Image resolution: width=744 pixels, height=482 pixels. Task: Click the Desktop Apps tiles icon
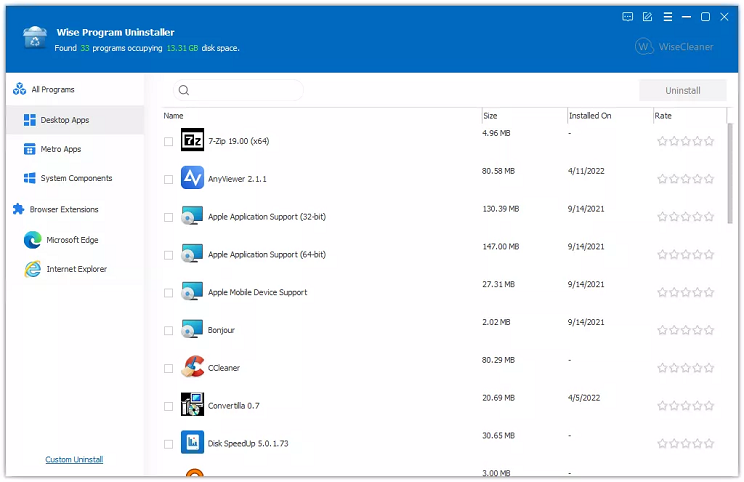(x=29, y=120)
